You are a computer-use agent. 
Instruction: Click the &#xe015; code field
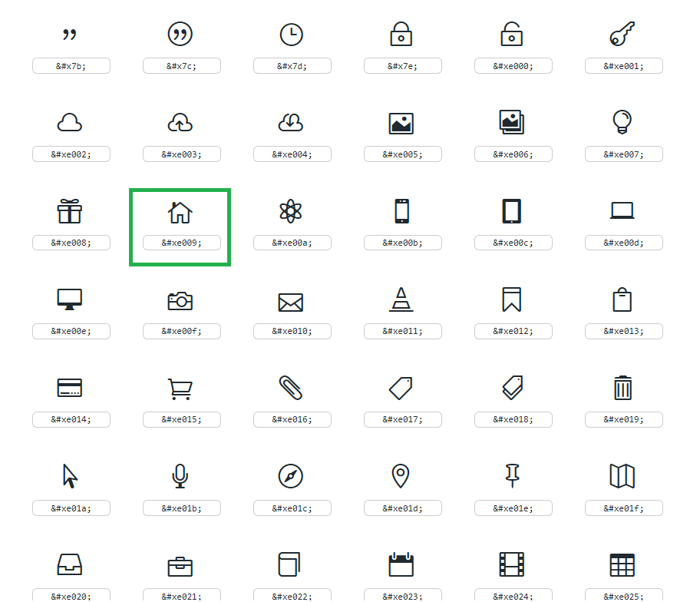(x=182, y=419)
